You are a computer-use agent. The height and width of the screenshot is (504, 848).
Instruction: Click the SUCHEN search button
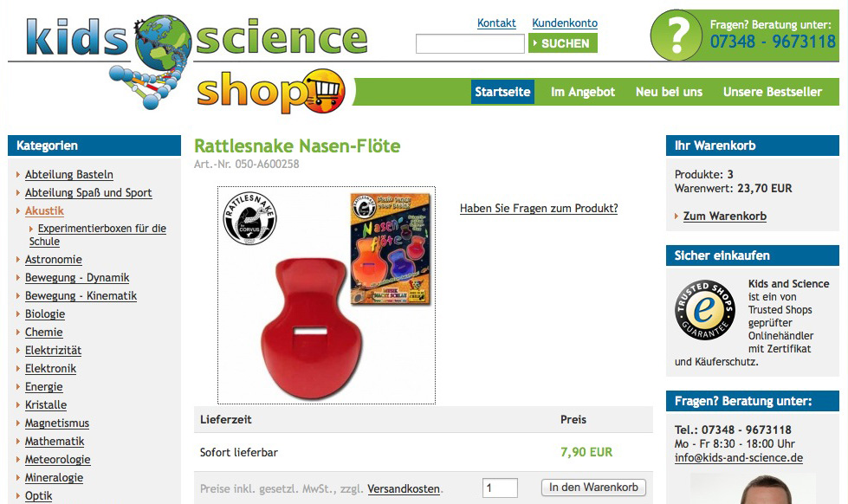(x=563, y=43)
